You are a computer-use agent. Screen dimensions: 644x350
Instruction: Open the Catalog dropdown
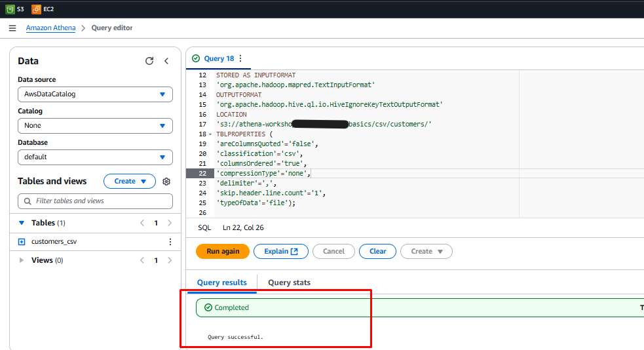coord(95,126)
